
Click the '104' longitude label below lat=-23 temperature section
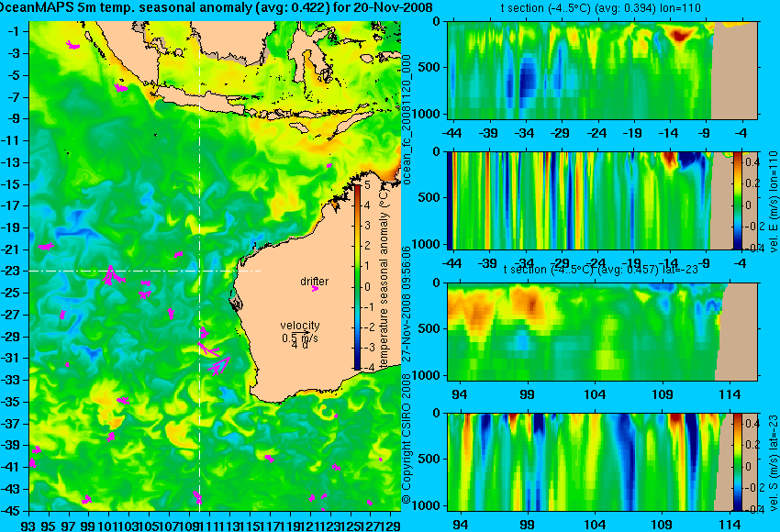[595, 394]
